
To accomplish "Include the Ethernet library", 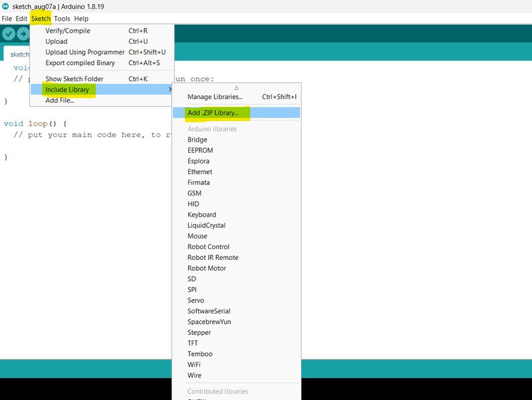I will tap(237, 172).
